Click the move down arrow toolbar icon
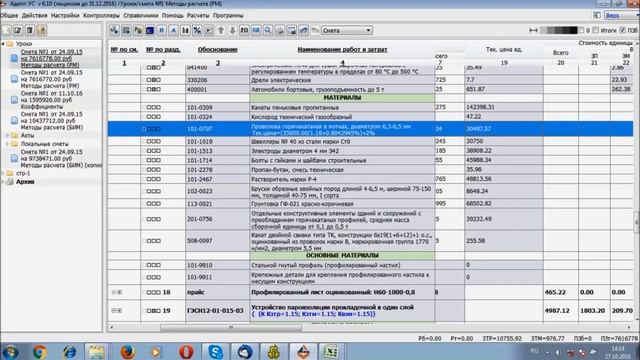 233,30
